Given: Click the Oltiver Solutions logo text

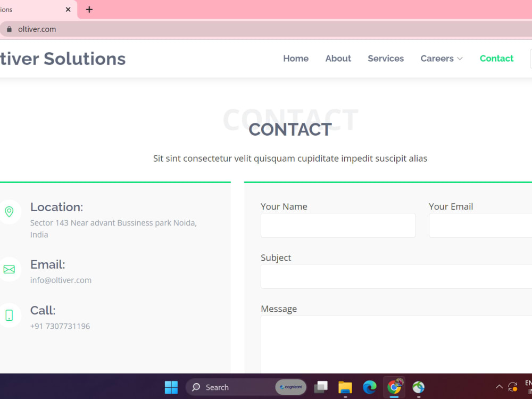Looking at the screenshot, I should (x=63, y=59).
